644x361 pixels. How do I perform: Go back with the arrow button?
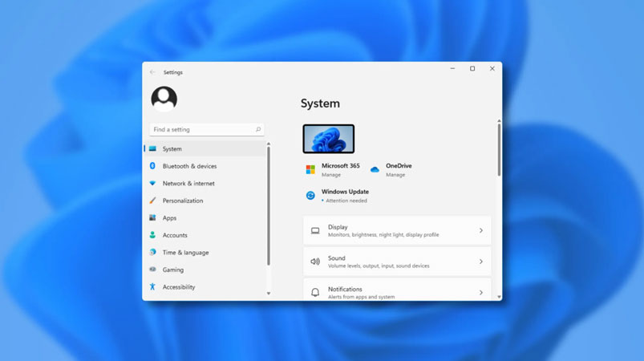[152, 72]
